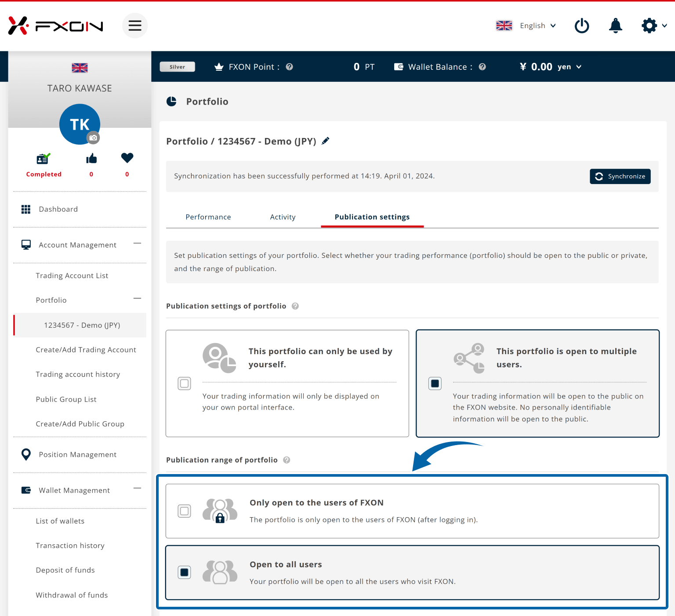Screen dimensions: 675x616
Task: Click the UK flag language icon
Action: [x=504, y=25]
